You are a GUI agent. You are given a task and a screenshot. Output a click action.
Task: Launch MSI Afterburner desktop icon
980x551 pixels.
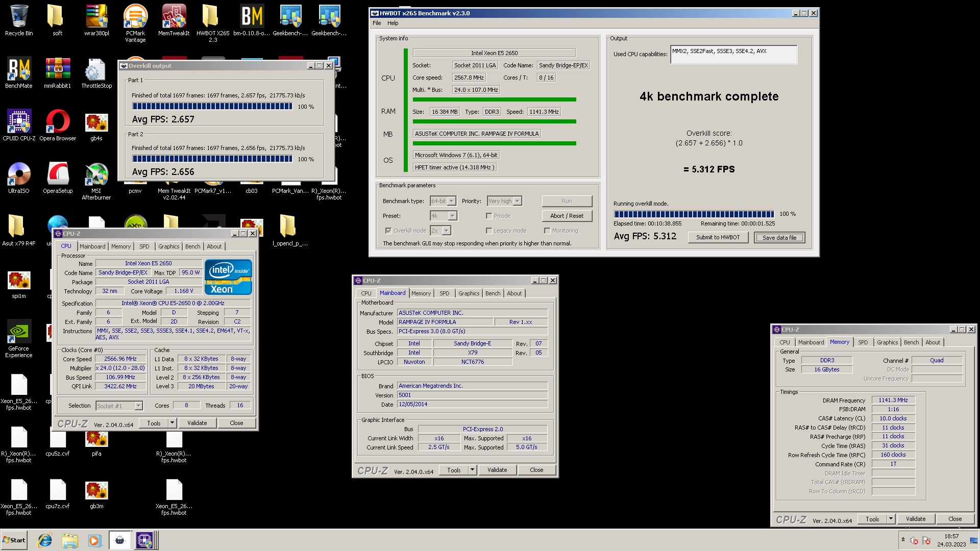(x=96, y=181)
